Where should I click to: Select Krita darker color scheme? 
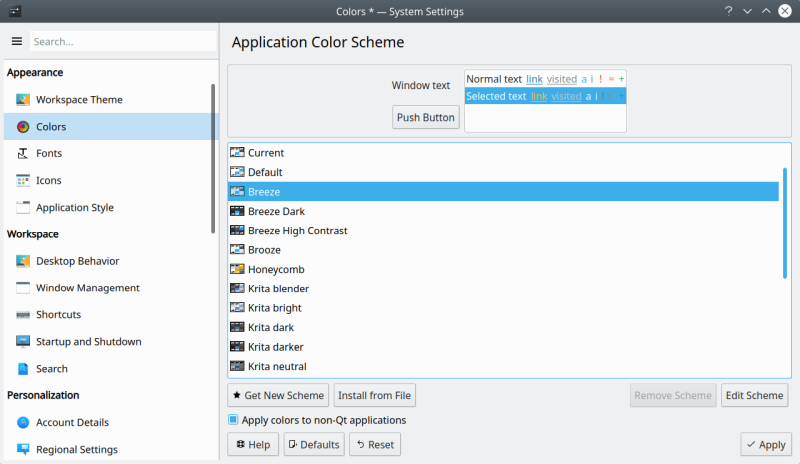275,347
